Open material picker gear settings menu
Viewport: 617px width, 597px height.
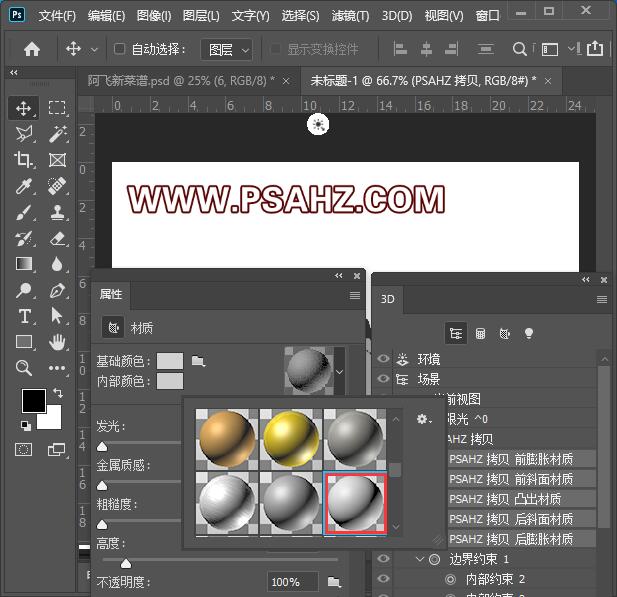click(x=424, y=420)
